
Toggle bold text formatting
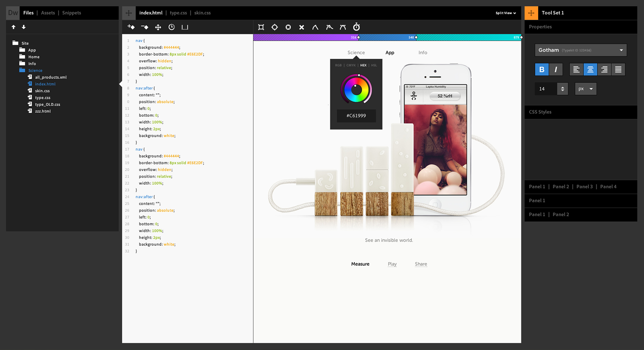point(542,69)
